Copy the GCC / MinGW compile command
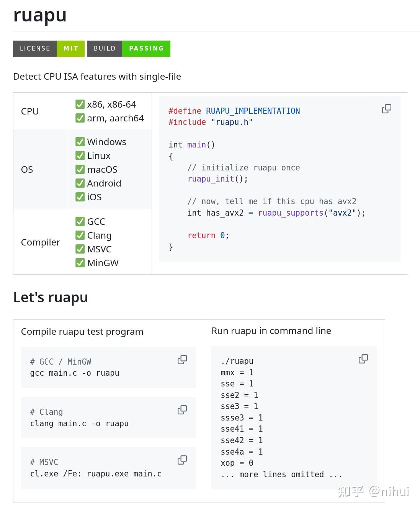420x509 pixels. [182, 360]
